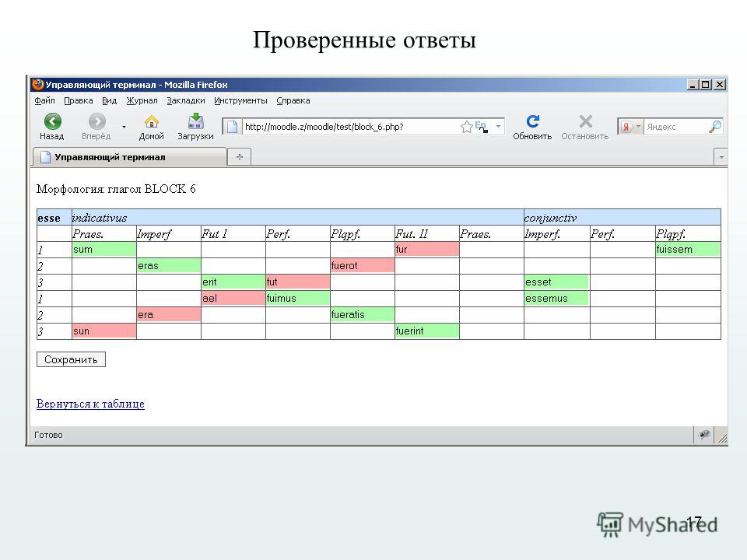
Task: Minimize the Firefox window
Action: 693,85
